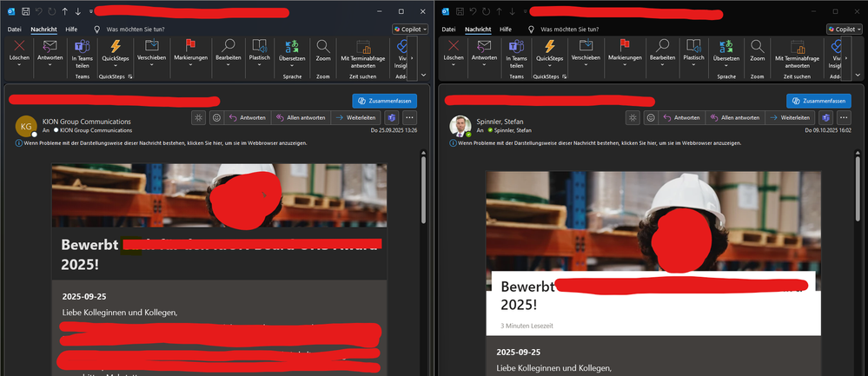Expand QuickSteps dropdown in Spinnler, Stefan window

[549, 65]
